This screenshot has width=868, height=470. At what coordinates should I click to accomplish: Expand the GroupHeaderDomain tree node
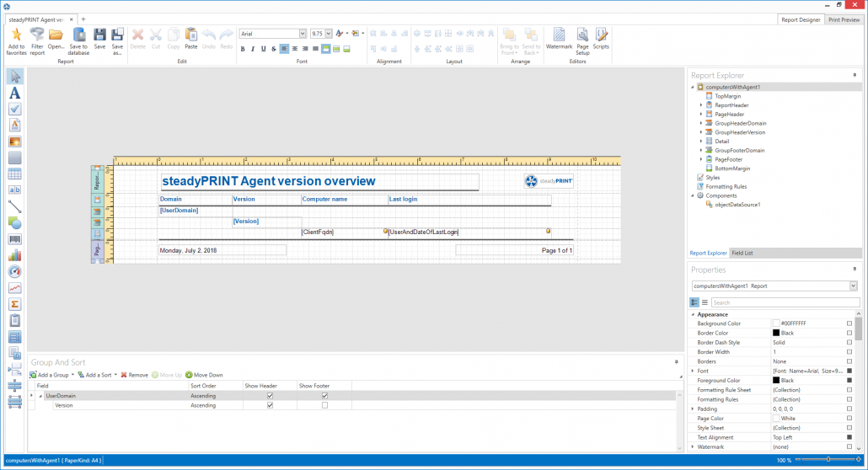point(701,124)
